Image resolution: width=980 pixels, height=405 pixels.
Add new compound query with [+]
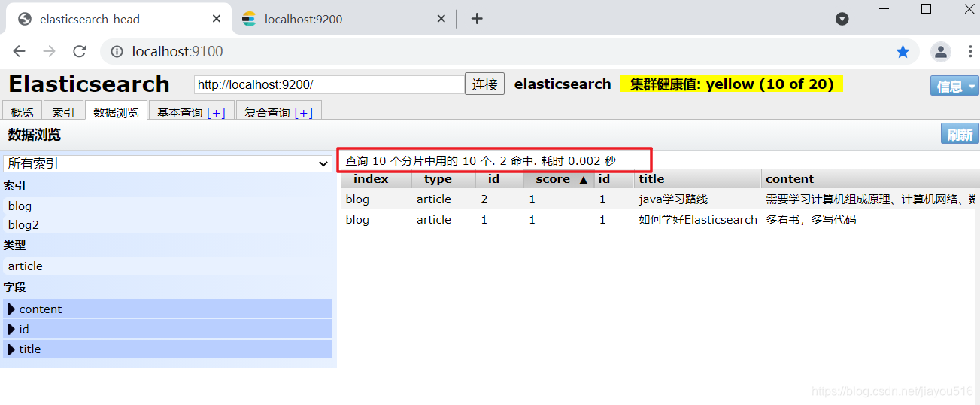[304, 112]
